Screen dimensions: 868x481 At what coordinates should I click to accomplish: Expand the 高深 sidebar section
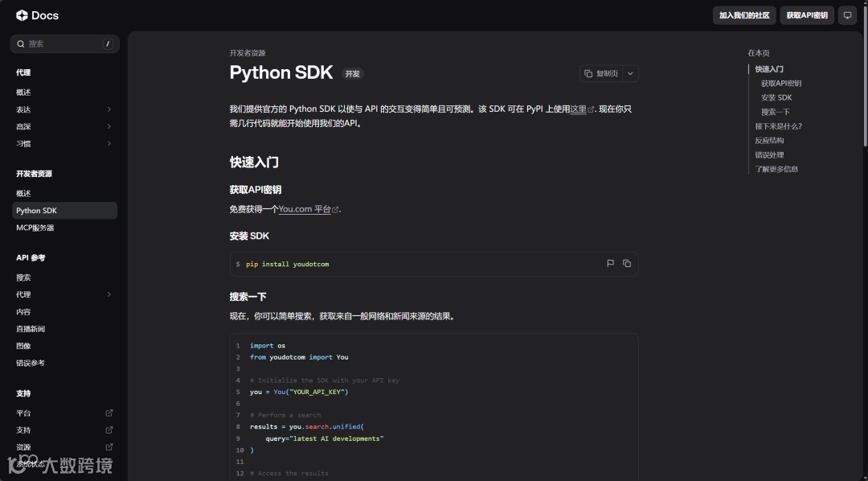(109, 126)
